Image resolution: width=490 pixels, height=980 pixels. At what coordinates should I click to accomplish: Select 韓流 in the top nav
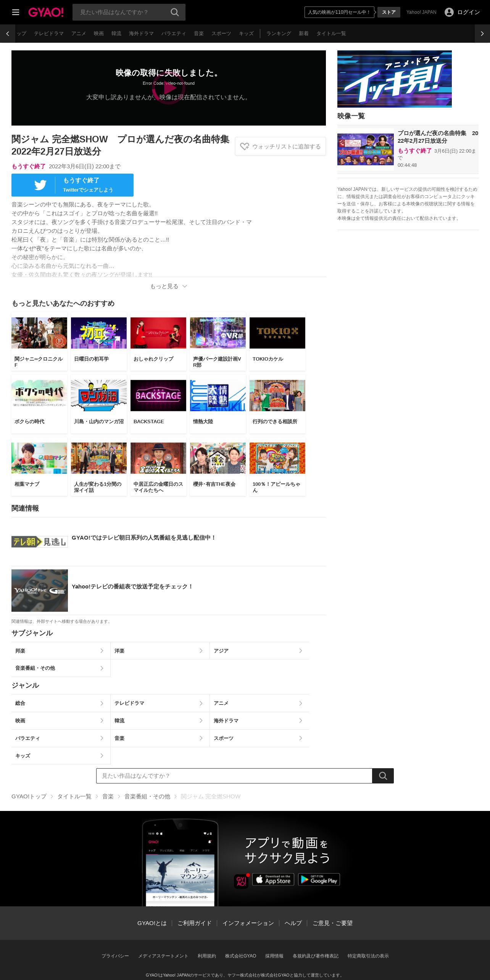coord(116,34)
